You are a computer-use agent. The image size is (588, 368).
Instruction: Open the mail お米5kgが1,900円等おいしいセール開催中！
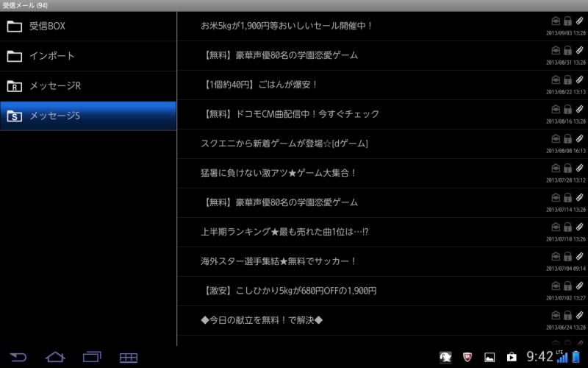click(382, 26)
